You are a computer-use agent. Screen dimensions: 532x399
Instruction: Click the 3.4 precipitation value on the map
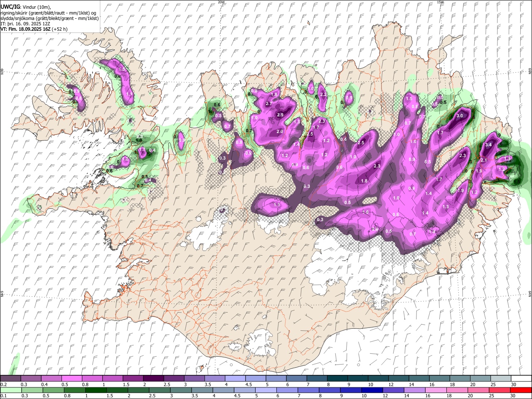pyautogui.click(x=488, y=145)
